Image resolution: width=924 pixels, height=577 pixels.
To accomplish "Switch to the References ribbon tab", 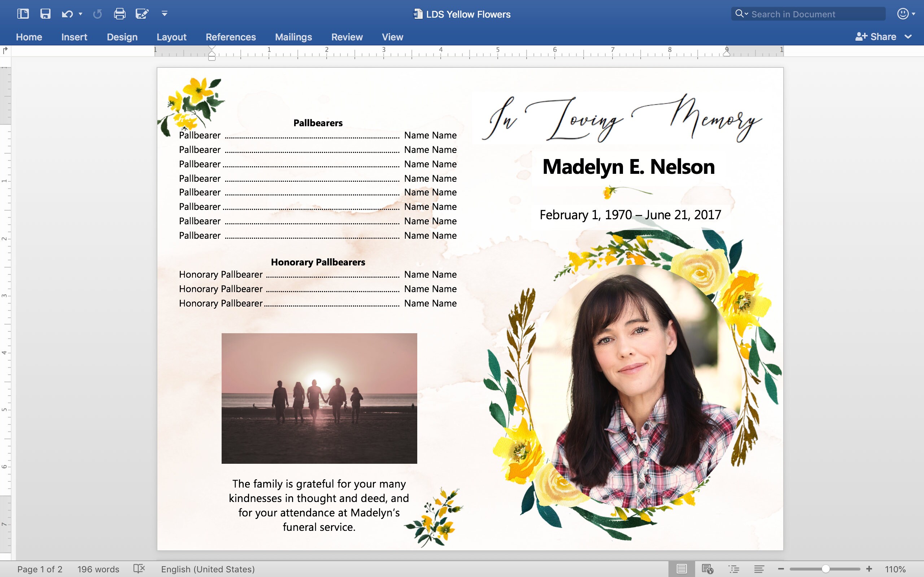I will pyautogui.click(x=231, y=37).
